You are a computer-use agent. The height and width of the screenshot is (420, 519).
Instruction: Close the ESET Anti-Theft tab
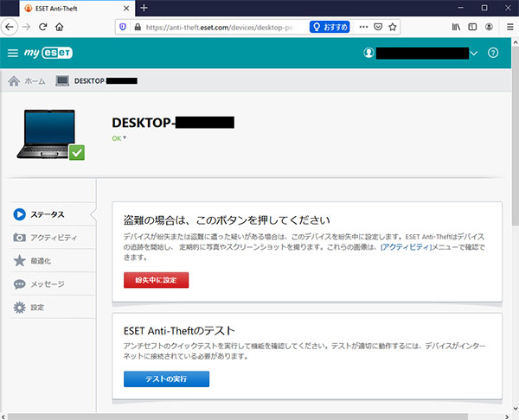[126, 9]
